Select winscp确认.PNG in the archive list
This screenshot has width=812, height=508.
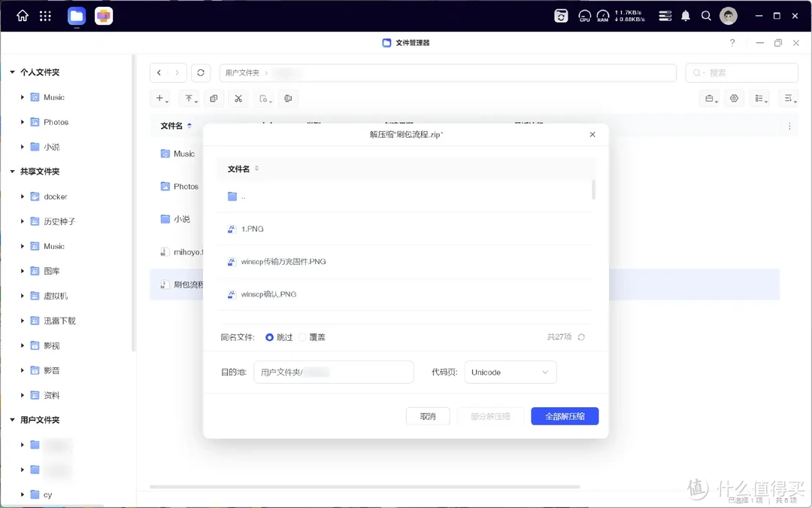[x=268, y=294]
